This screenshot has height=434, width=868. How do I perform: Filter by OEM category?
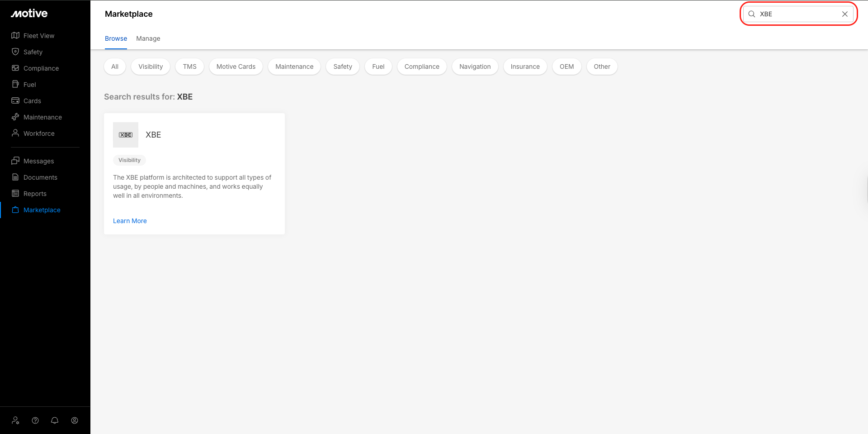567,67
